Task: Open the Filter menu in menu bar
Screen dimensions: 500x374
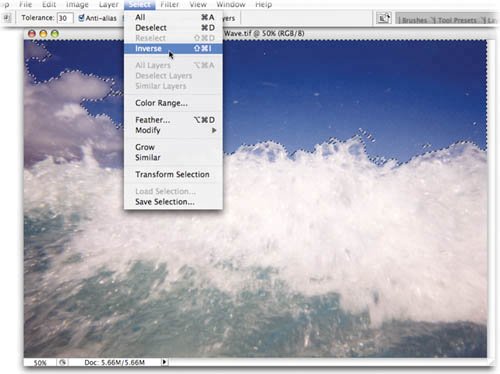Action: point(170,5)
